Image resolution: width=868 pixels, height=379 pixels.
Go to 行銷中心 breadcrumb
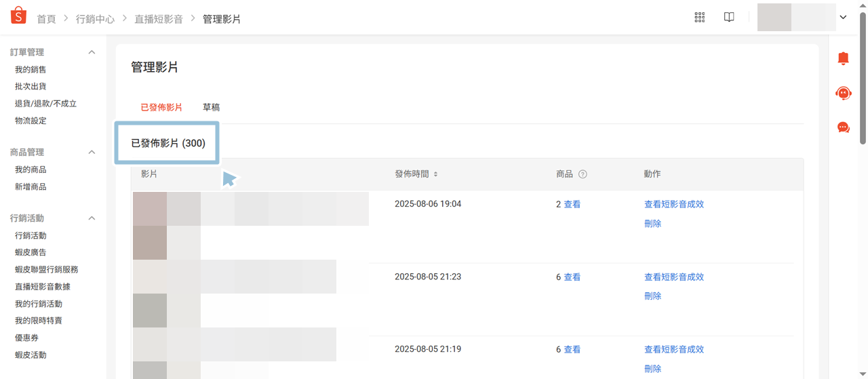[95, 19]
